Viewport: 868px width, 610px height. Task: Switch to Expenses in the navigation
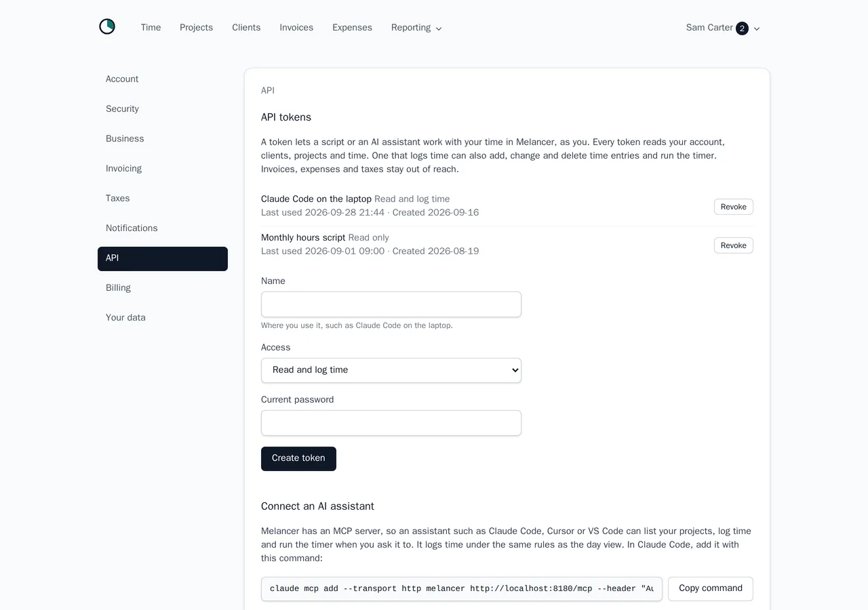pos(352,28)
